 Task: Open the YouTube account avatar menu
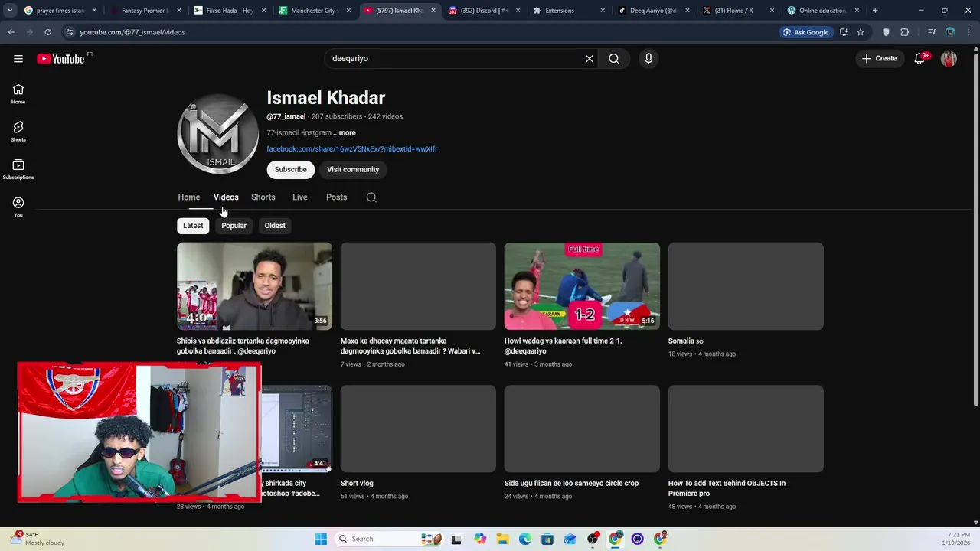949,58
